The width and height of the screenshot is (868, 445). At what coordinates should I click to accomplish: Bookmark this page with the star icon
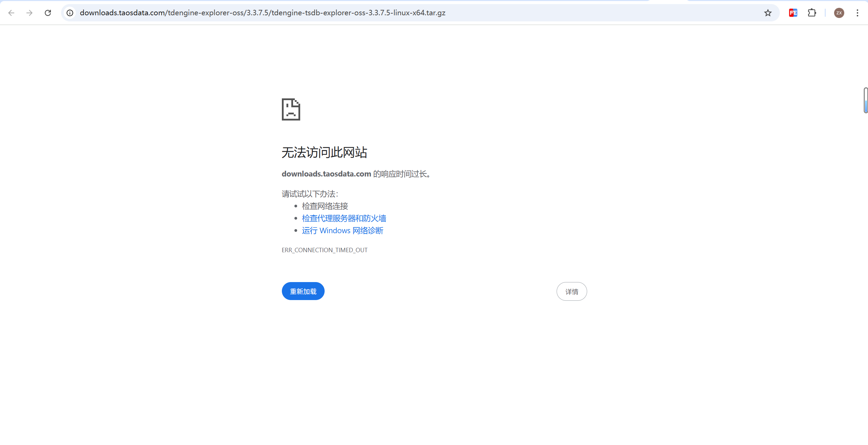pos(768,13)
